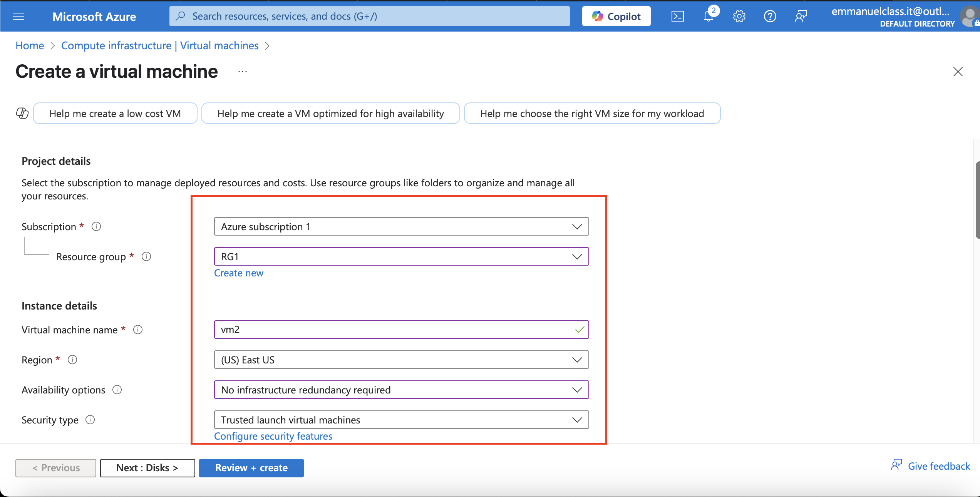Image resolution: width=980 pixels, height=497 pixels.
Task: Click the page vertical scrollbar
Action: click(x=977, y=200)
